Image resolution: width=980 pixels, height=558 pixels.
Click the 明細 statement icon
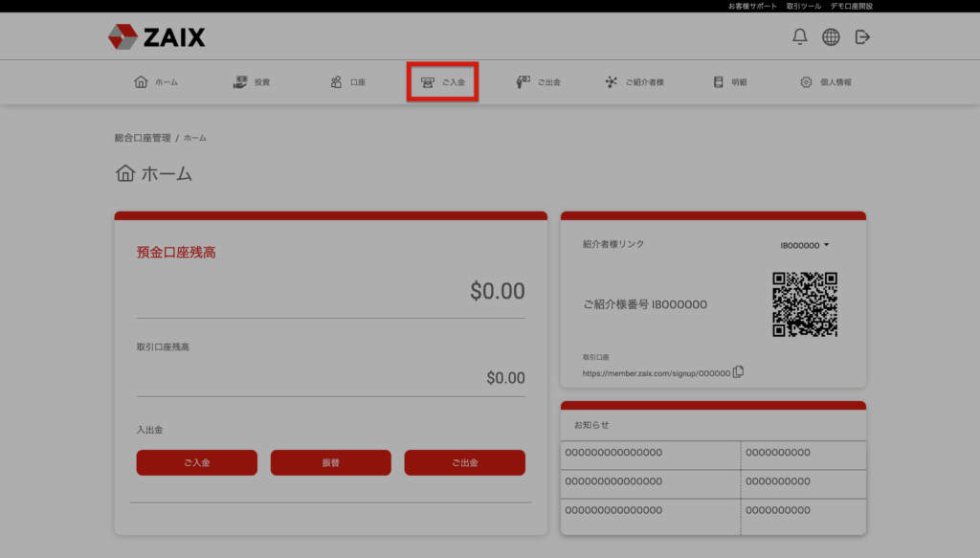[x=719, y=82]
